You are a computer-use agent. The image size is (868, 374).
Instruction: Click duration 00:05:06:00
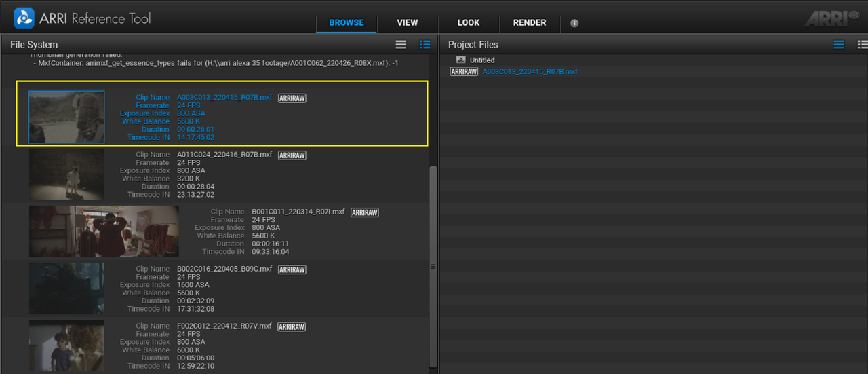point(196,358)
